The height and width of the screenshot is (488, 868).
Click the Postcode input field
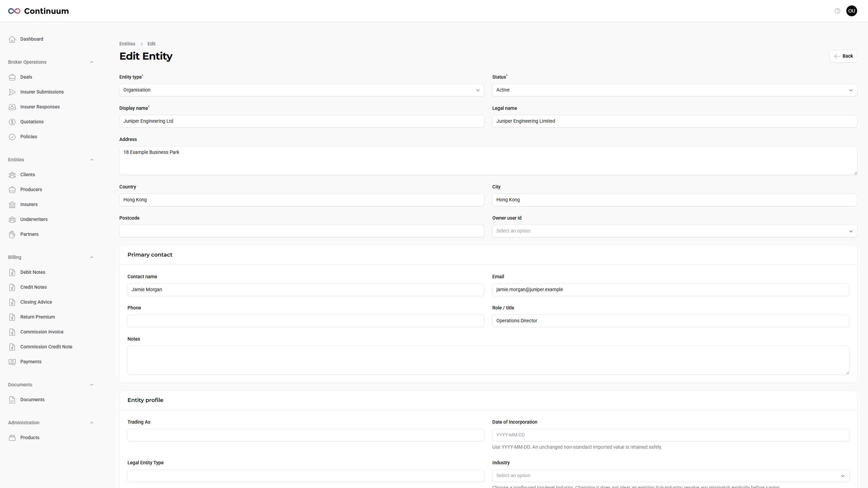301,231
